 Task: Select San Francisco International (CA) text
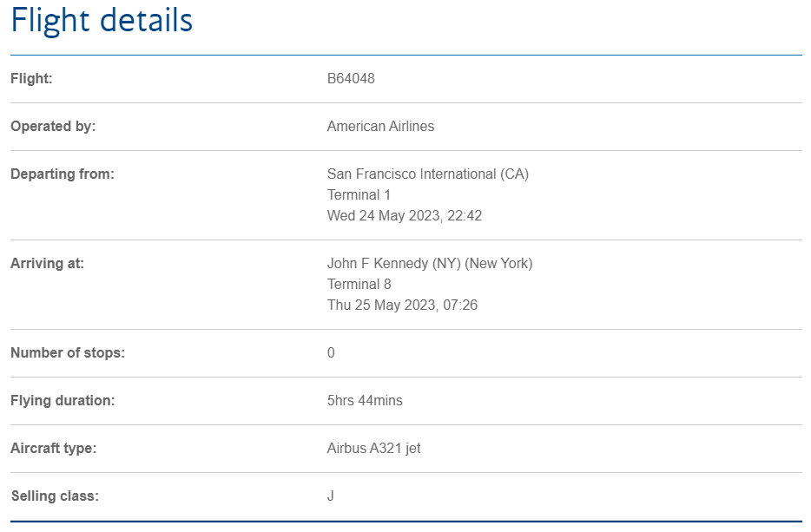tap(427, 174)
